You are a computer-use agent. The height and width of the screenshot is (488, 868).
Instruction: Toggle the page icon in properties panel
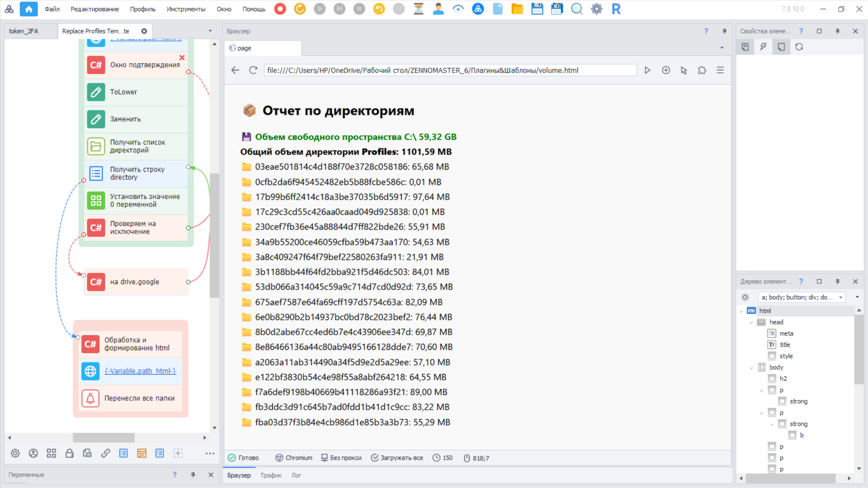781,47
